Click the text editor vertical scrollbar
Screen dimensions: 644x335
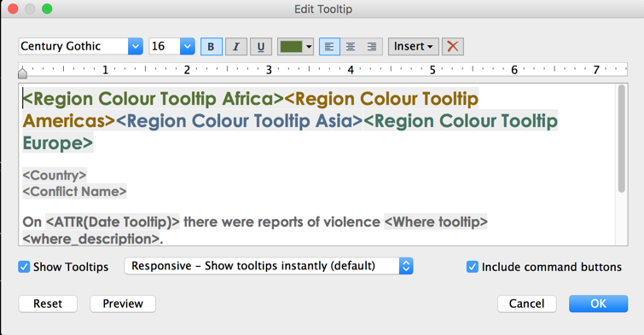[x=622, y=139]
